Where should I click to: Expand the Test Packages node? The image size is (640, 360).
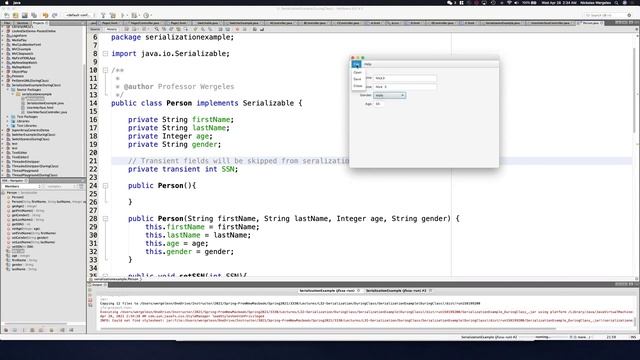pos(8,117)
